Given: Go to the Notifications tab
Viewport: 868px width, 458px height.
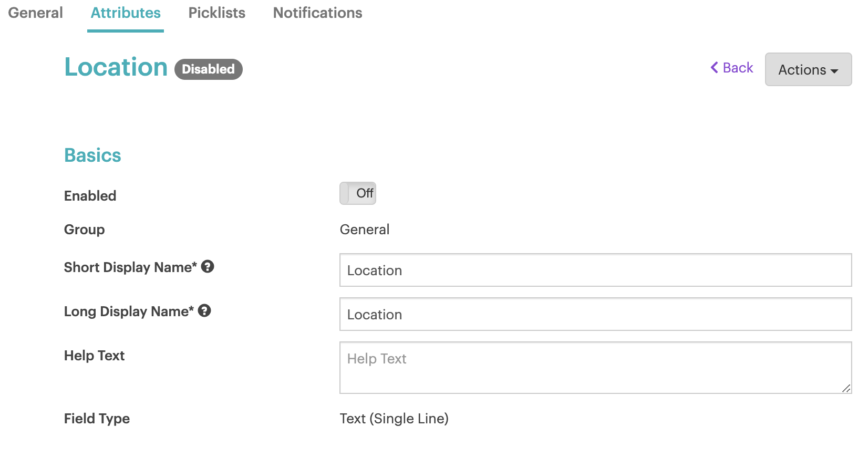Looking at the screenshot, I should [317, 13].
